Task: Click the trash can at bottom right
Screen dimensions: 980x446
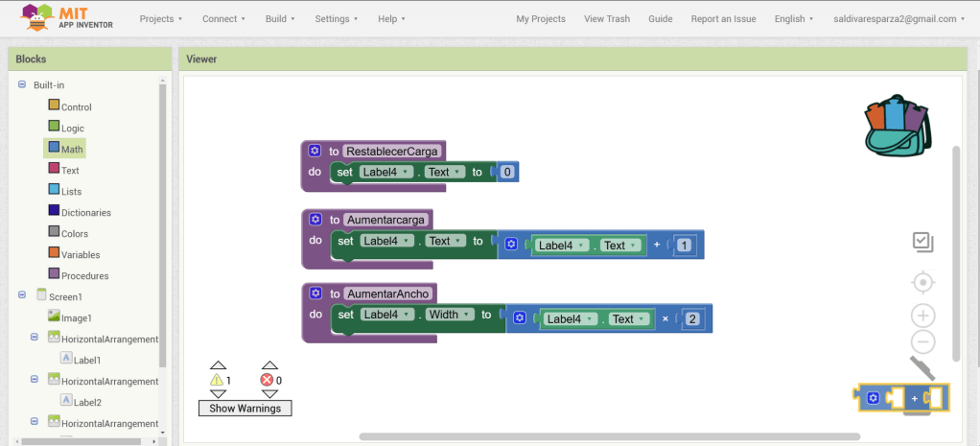Action: [922, 369]
